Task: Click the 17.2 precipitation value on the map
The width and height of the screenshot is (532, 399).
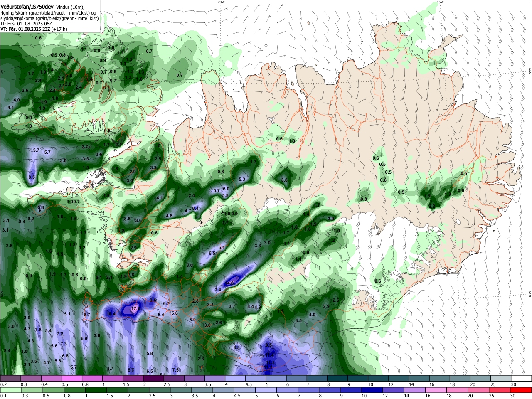Action: coord(135,309)
